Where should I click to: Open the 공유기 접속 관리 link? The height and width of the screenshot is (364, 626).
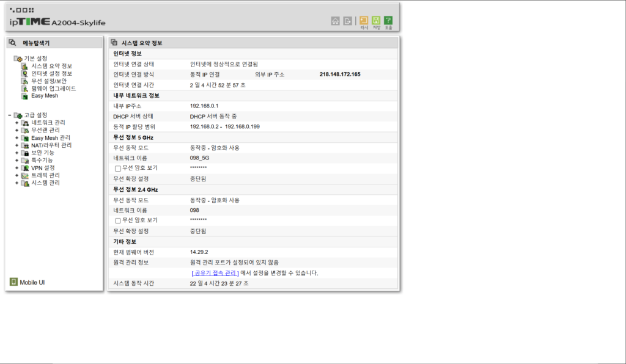click(215, 273)
